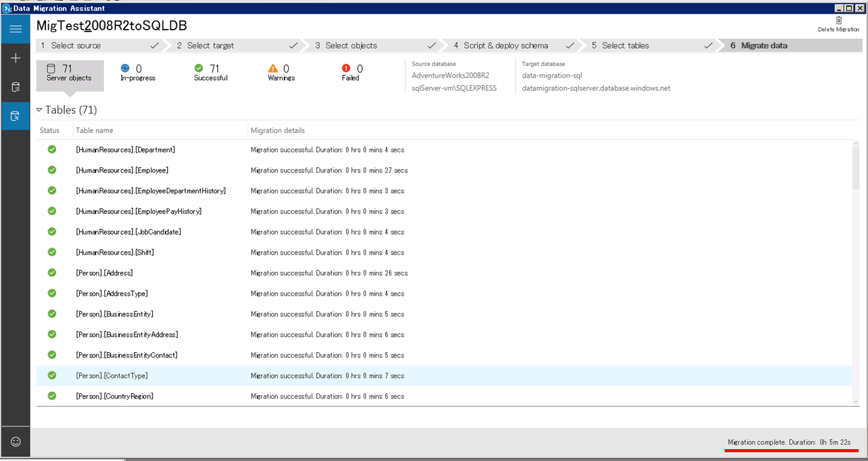Filter by Warnings count
868x461 pixels.
(281, 73)
